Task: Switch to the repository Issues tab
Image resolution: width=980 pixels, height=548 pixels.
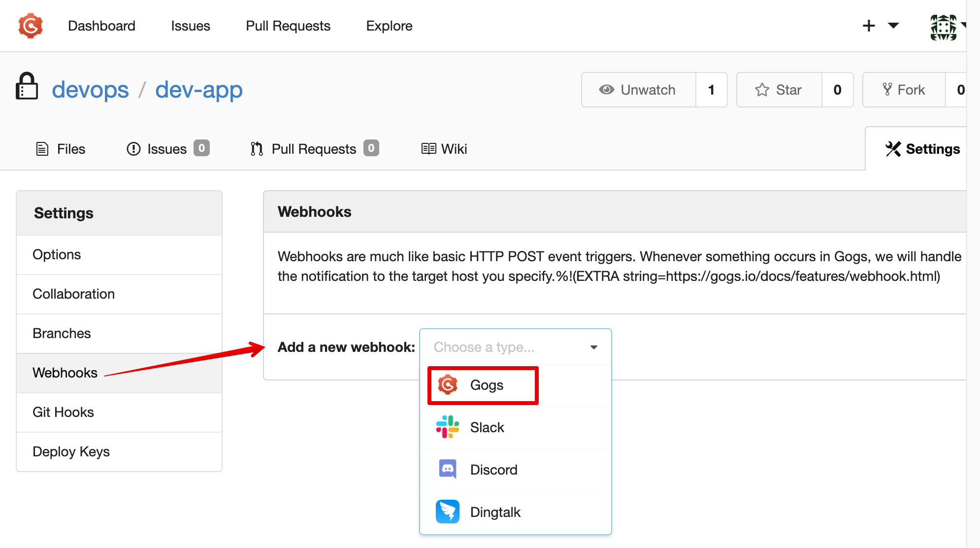Action: click(x=168, y=149)
